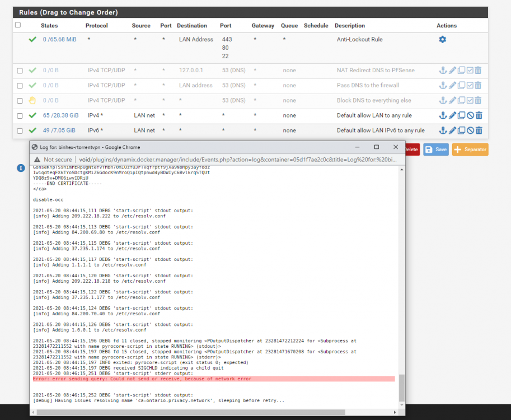511x420 pixels.
Task: Click anchor icon for Default allow LAN to any rule
Action: click(x=443, y=115)
